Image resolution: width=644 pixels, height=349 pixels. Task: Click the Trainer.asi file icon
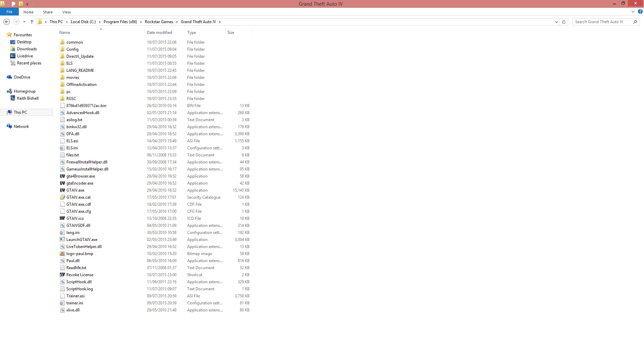point(62,296)
